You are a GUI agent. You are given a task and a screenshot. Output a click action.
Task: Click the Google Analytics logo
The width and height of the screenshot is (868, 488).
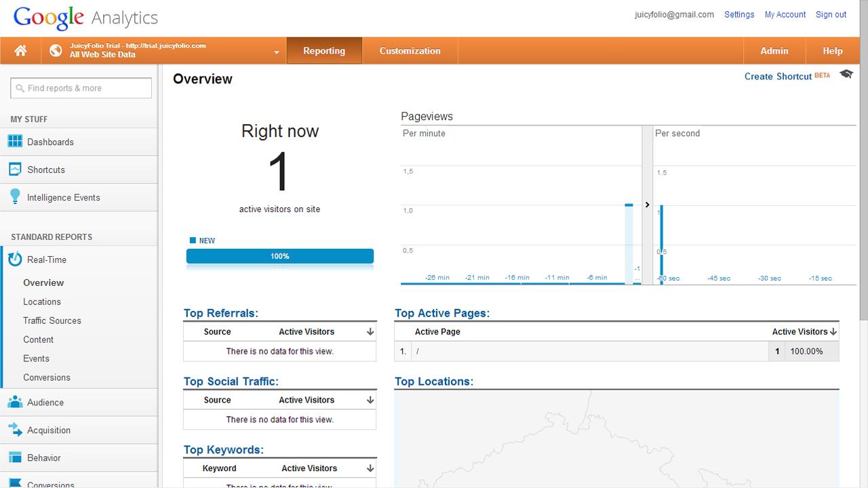point(85,18)
